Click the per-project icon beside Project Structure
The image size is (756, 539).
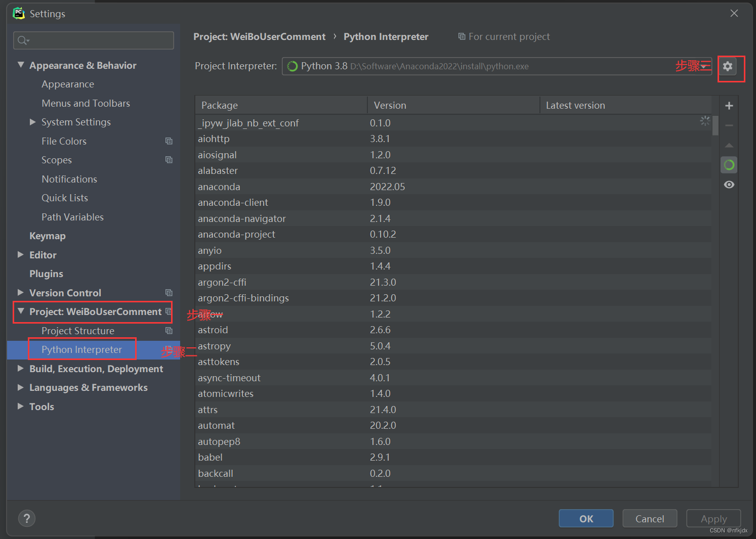169,331
